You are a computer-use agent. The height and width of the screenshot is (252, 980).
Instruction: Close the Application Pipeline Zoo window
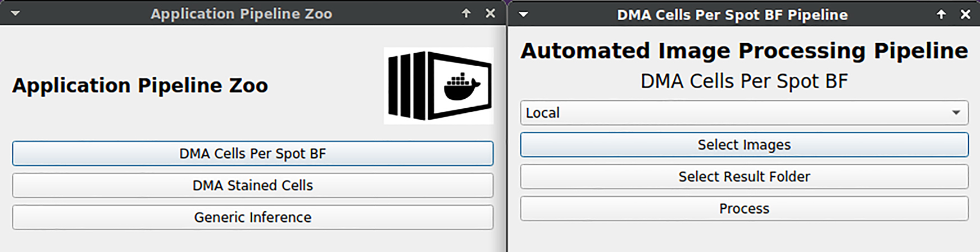[491, 13]
